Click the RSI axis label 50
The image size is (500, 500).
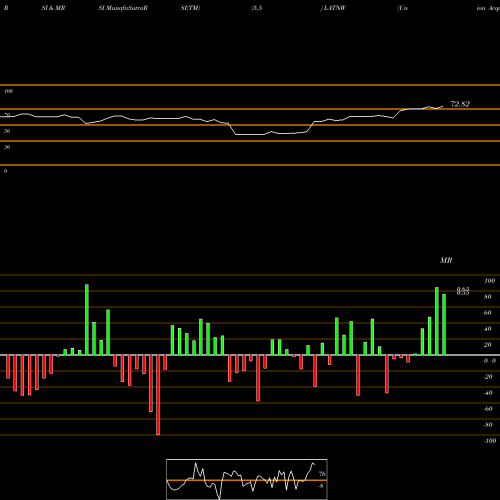pos(7,131)
